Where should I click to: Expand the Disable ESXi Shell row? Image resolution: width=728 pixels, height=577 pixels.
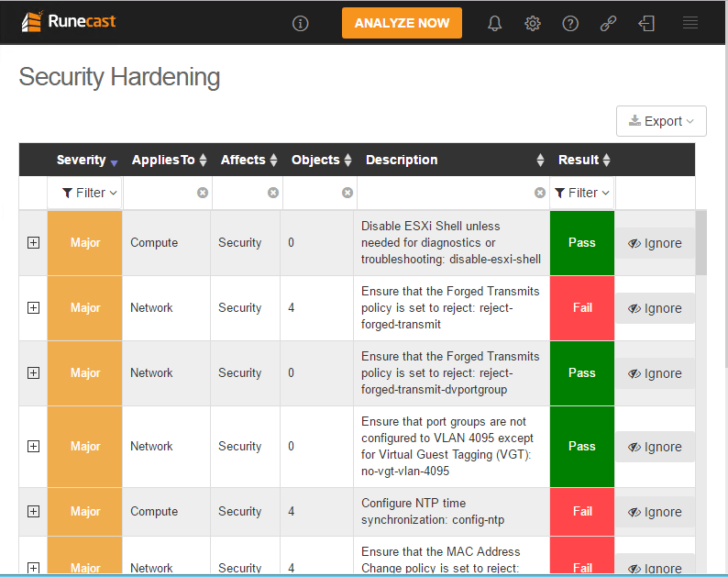(34, 243)
